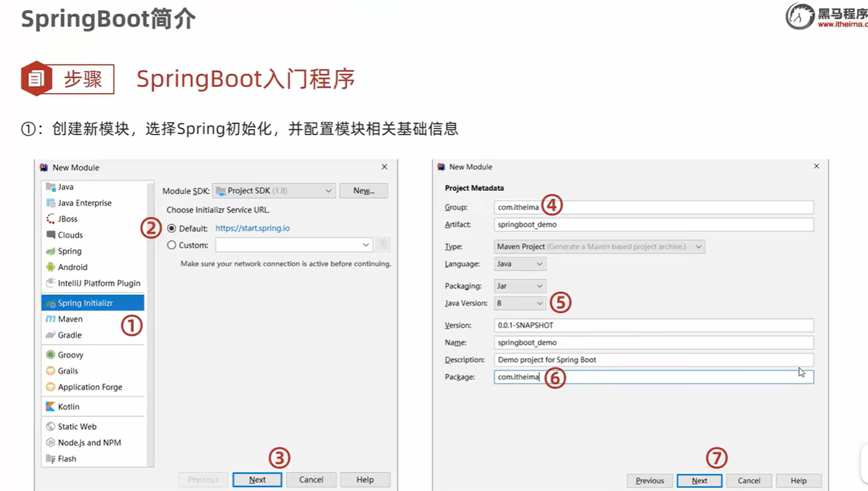This screenshot has width=868, height=491.
Task: Choose the JBoss icon in module list
Action: point(51,219)
